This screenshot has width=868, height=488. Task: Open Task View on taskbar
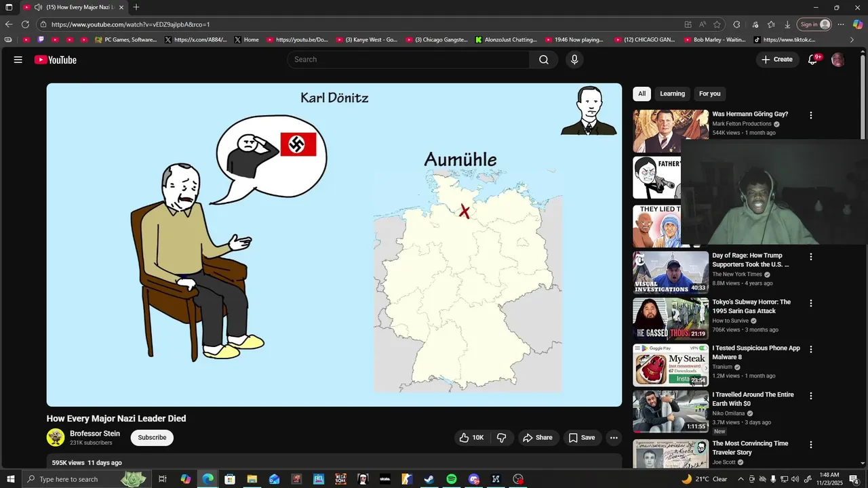click(x=163, y=479)
